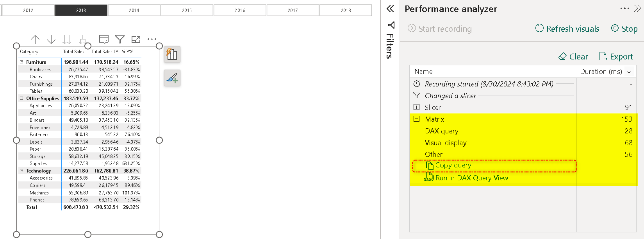The height and width of the screenshot is (239, 644).
Task: Open the matrix visual filter icon
Action: point(120,39)
